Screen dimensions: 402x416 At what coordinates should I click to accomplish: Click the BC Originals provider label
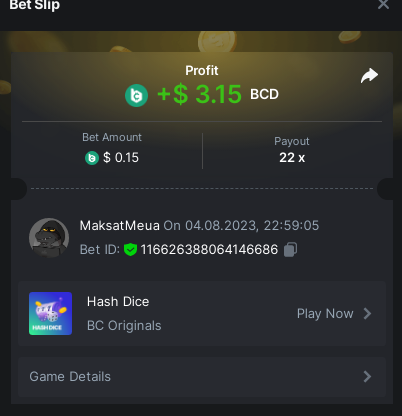[124, 326]
